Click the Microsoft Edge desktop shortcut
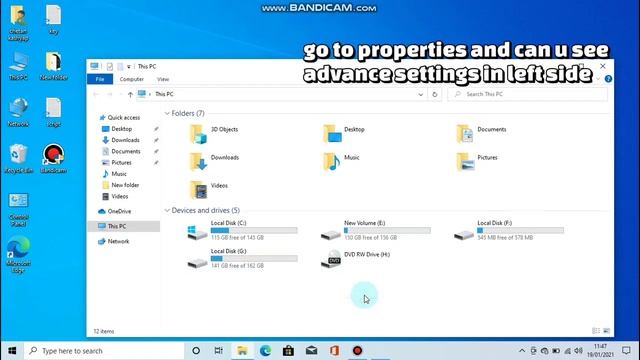Viewport: 640px width, 360px height. (x=18, y=255)
